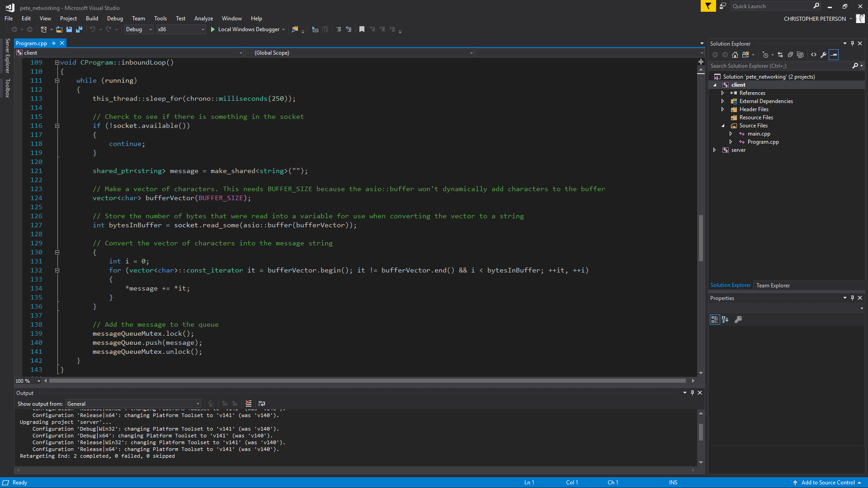
Task: Click the Comment Out Selected Lines icon
Action: coord(339,29)
